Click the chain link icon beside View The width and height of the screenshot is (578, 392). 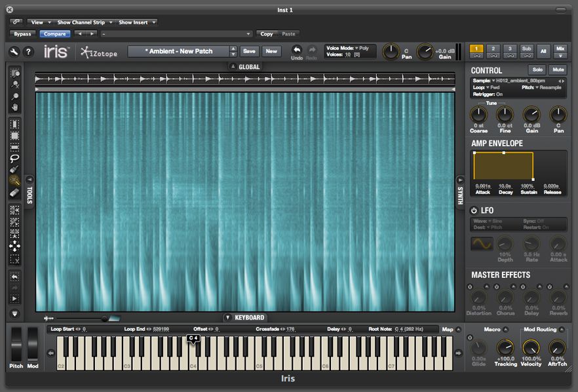pos(16,22)
